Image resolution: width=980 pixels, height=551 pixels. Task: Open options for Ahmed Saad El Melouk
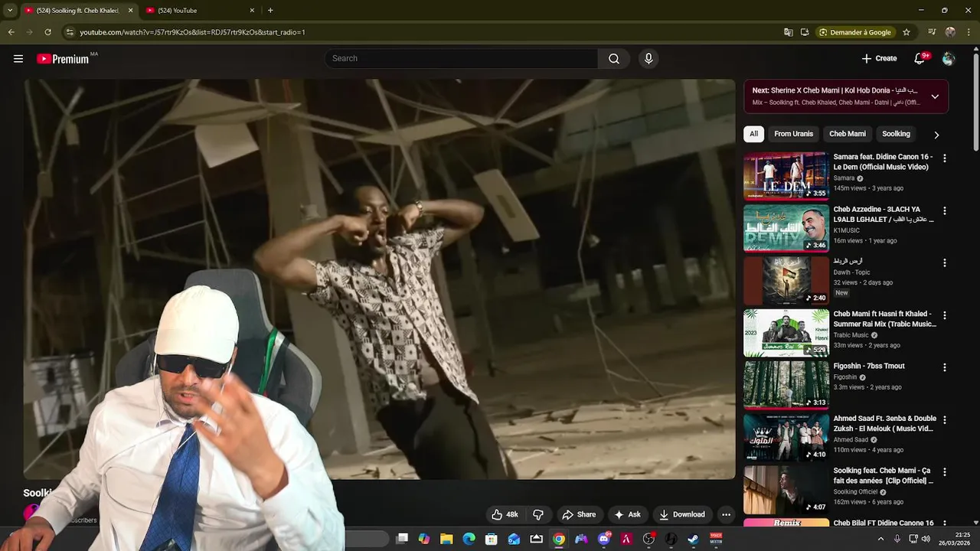pos(944,419)
